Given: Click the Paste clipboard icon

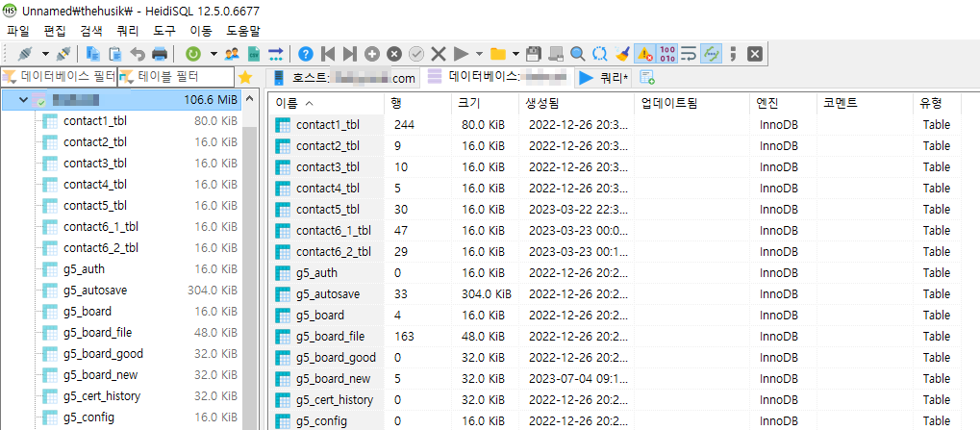Looking at the screenshot, I should (115, 54).
